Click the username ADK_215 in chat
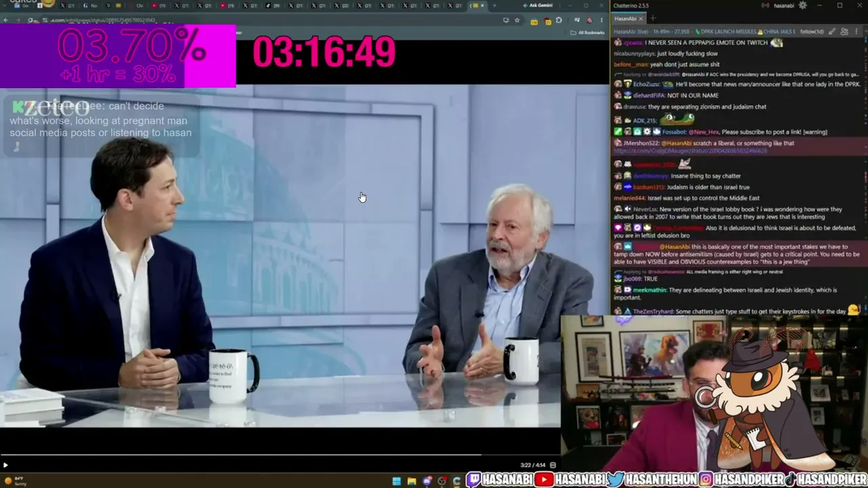This screenshot has width=868, height=488. [644, 121]
